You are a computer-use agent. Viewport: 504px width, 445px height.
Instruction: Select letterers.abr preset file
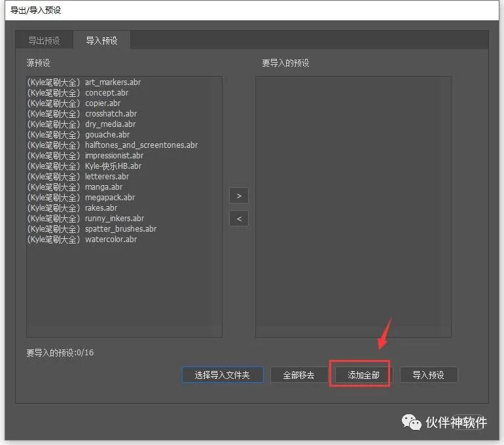[78, 177]
